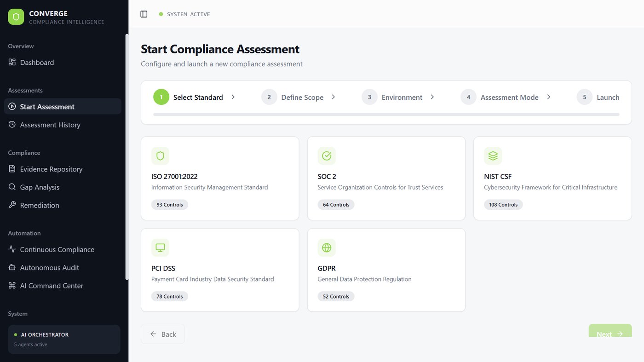Click the '5 agents active' text
The height and width of the screenshot is (362, 644).
click(x=30, y=345)
